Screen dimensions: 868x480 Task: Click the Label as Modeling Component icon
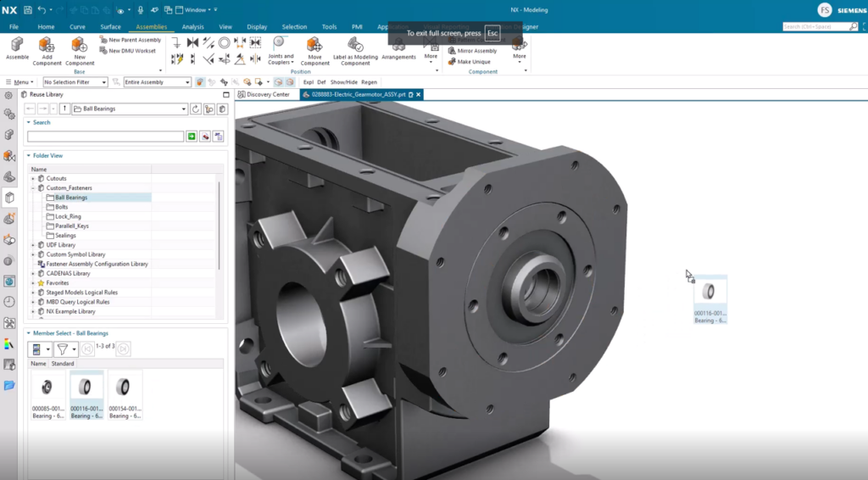[355, 45]
